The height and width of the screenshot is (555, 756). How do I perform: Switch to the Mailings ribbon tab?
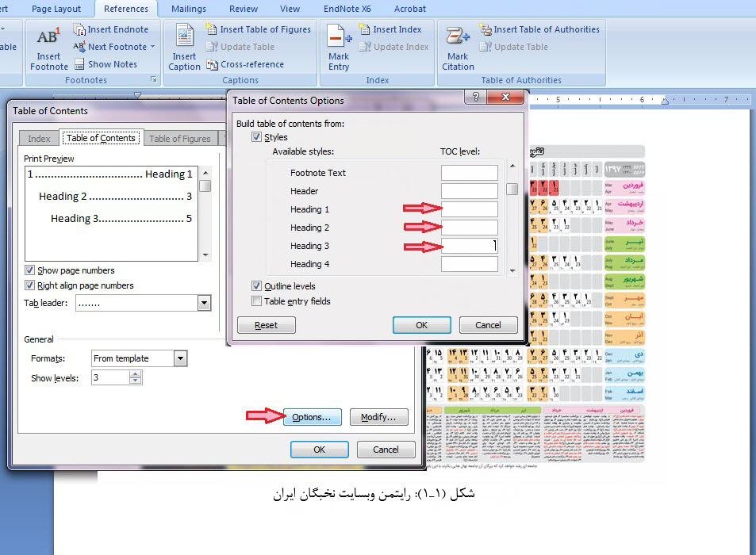pos(187,9)
